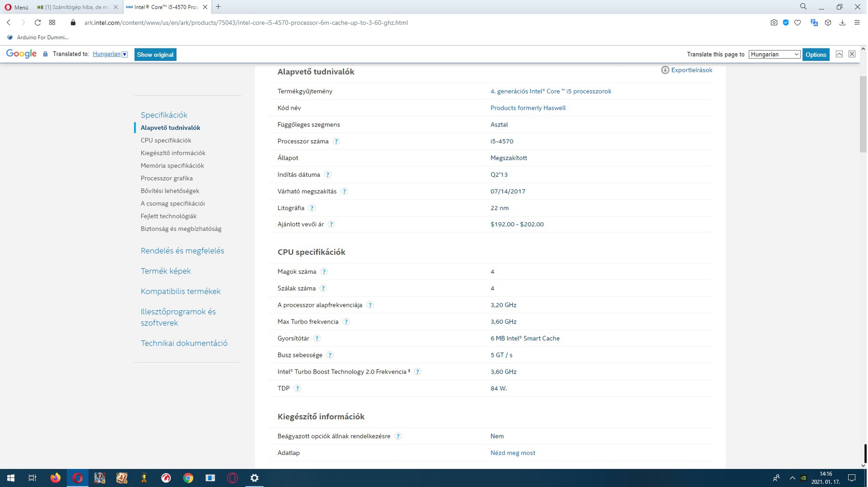Open the Google Translate extension icon
868x487 pixels.
(x=814, y=23)
